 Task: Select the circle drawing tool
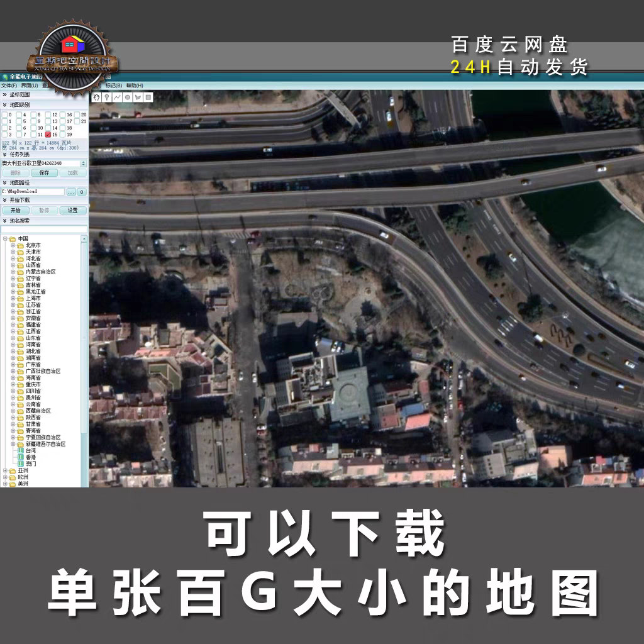(127, 97)
